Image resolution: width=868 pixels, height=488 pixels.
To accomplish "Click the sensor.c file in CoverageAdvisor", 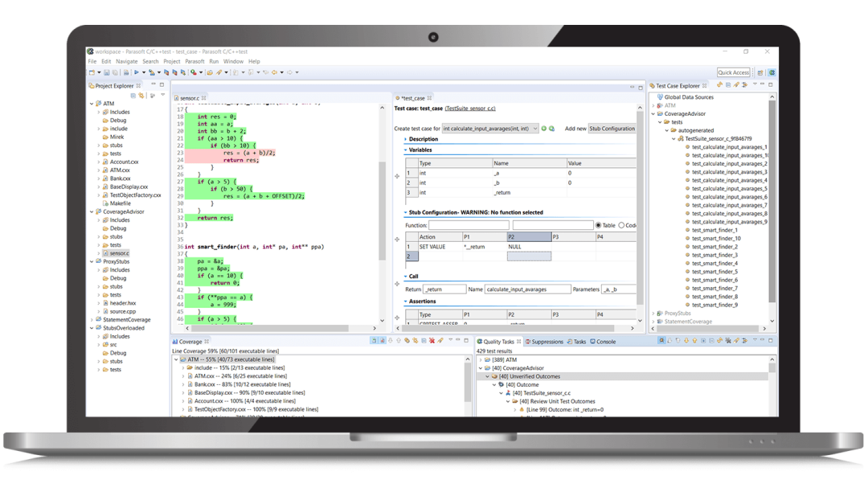I will pyautogui.click(x=119, y=253).
